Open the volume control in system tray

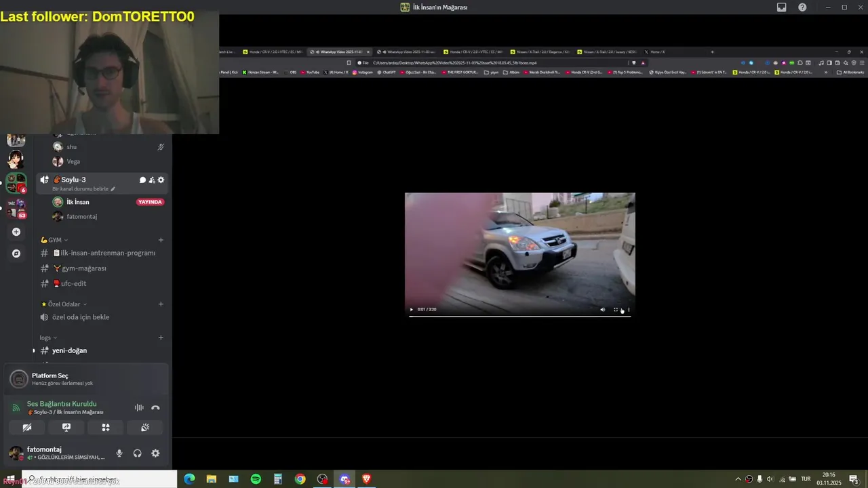770,479
